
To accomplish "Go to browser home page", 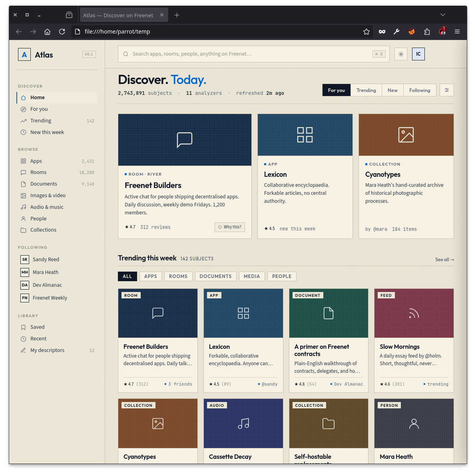I will pos(47,32).
